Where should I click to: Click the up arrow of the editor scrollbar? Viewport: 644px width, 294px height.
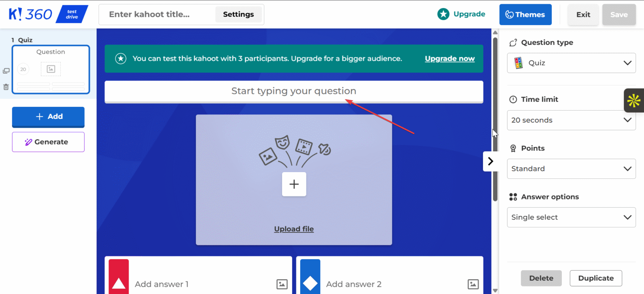(495, 32)
